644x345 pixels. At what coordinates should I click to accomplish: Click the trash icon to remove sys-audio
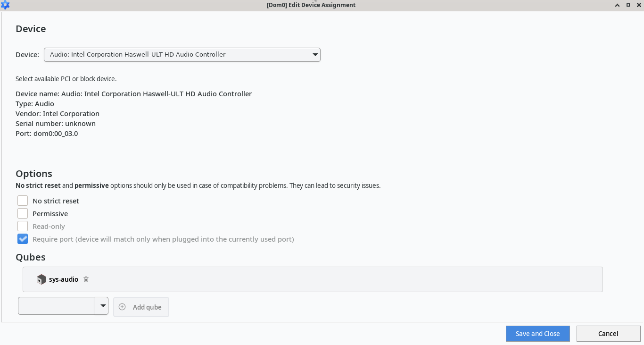pyautogui.click(x=86, y=279)
